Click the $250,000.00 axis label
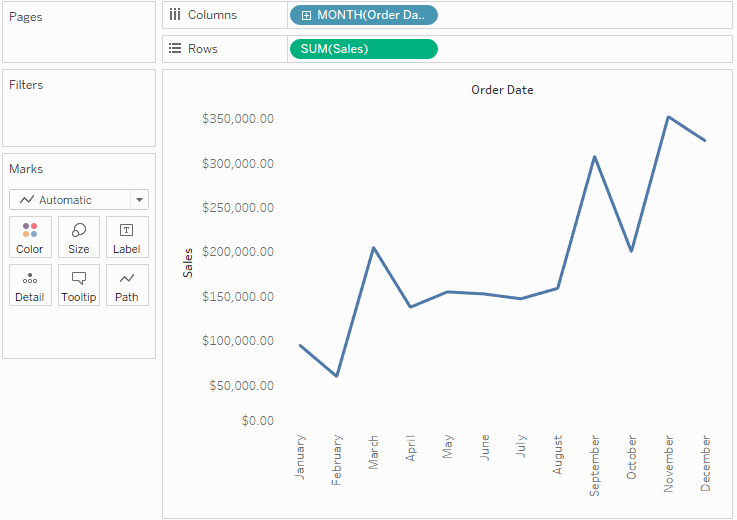Viewport: 737px width, 520px height. click(x=238, y=207)
